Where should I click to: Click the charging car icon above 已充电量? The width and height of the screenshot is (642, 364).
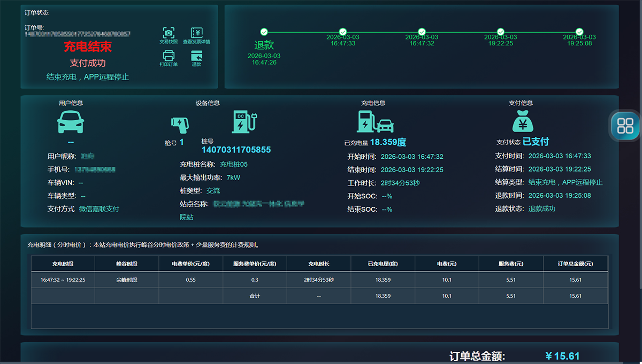374,122
